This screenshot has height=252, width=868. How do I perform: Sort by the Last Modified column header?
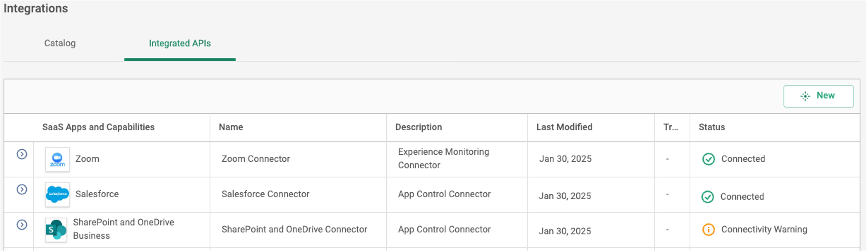click(564, 127)
